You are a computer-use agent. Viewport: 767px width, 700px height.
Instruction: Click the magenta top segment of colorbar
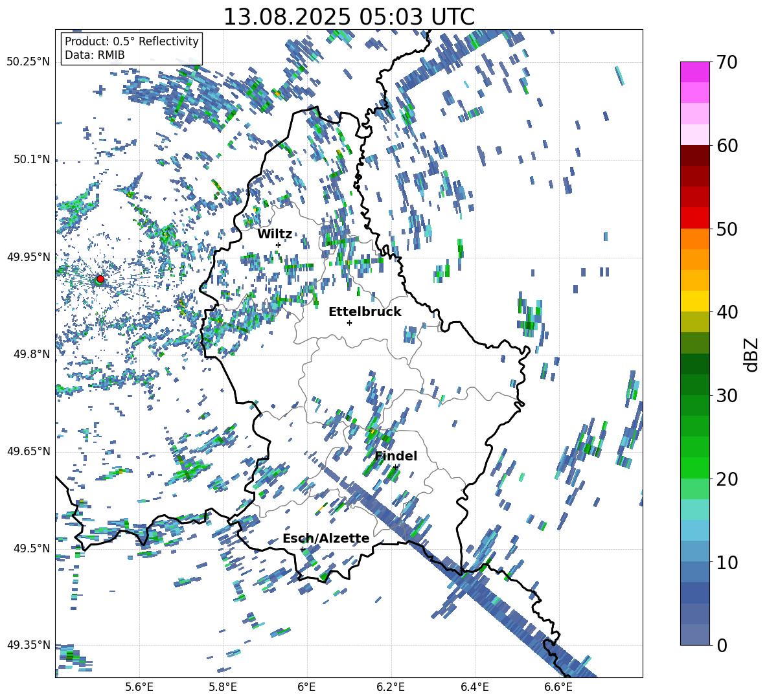(695, 72)
